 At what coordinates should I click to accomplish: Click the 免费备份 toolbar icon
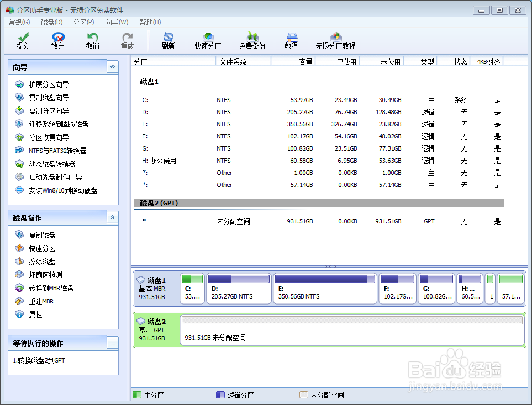click(x=251, y=40)
